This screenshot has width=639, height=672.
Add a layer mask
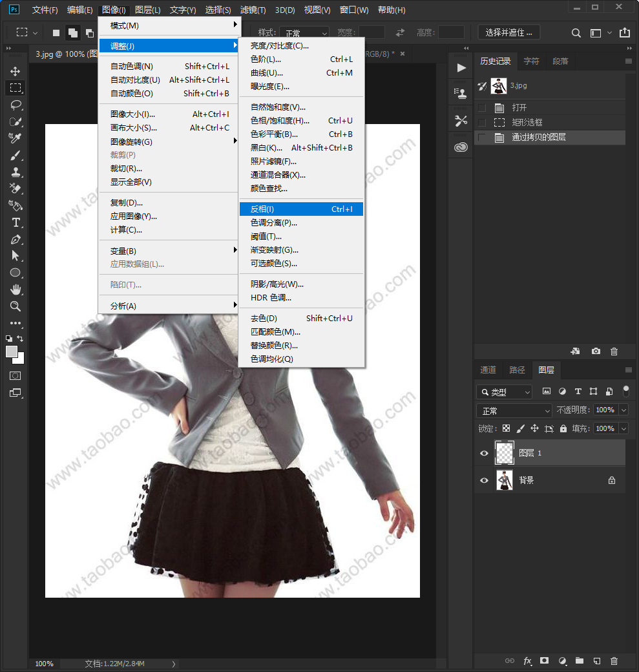tap(544, 660)
